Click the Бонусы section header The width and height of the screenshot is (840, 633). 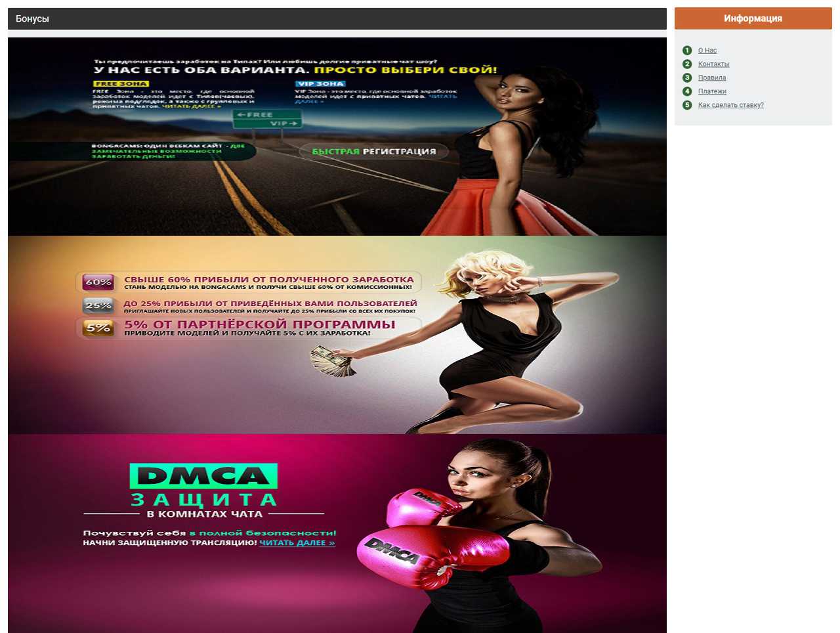(x=337, y=18)
